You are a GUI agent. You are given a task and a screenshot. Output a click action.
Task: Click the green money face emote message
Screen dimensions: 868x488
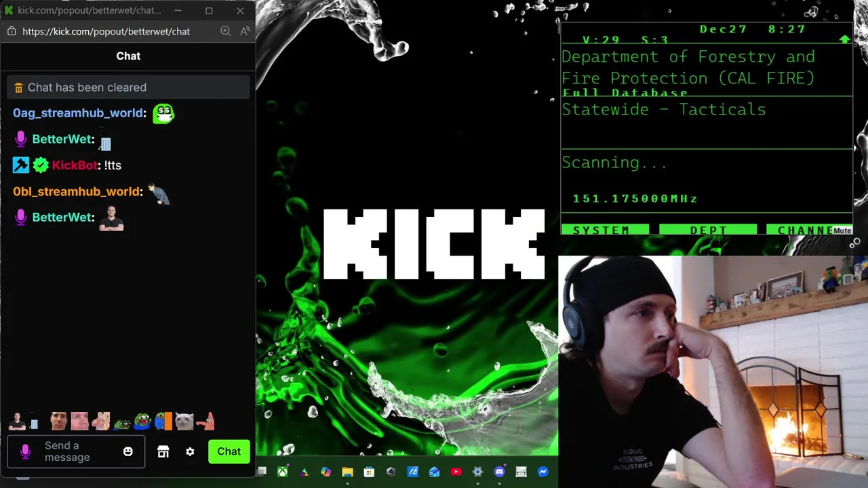[x=163, y=113]
